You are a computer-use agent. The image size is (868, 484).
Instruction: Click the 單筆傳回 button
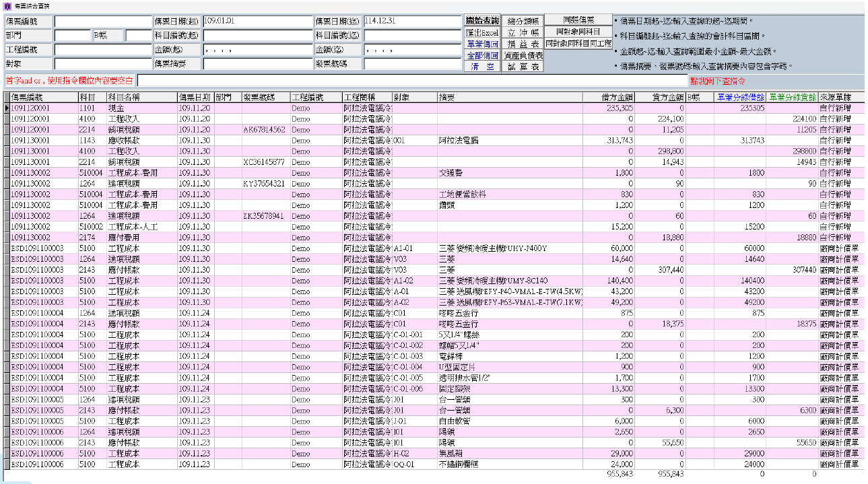tap(481, 44)
